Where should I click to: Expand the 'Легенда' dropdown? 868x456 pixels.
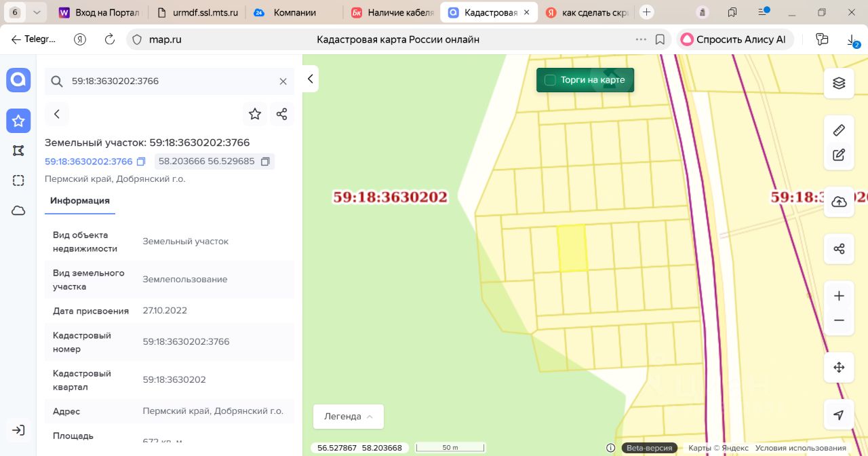point(349,417)
